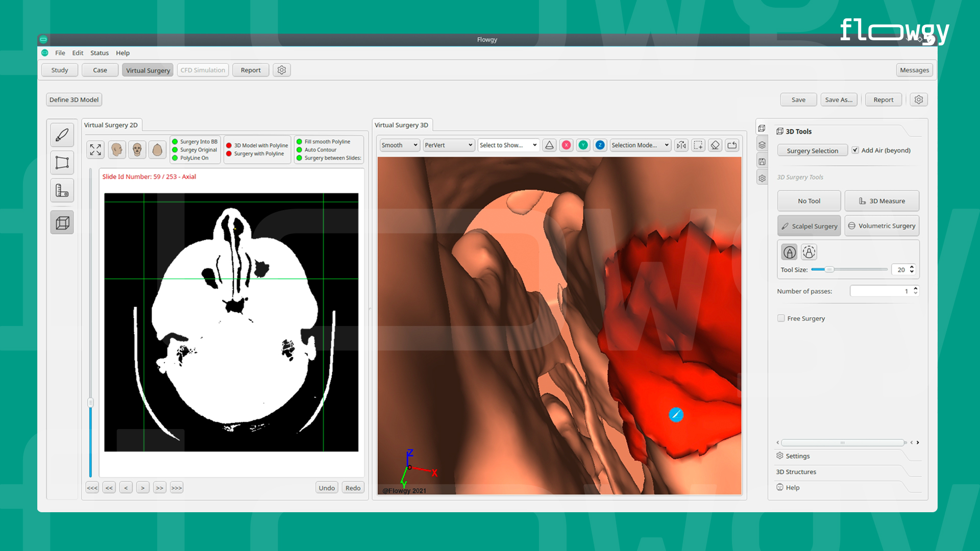Select the head side view icon
The width and height of the screenshot is (980, 551).
pyautogui.click(x=116, y=149)
